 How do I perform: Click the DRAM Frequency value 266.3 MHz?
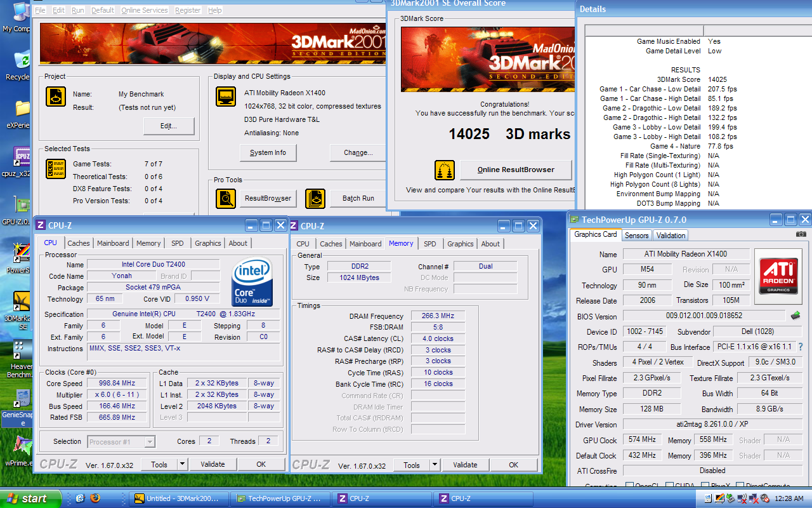(438, 316)
